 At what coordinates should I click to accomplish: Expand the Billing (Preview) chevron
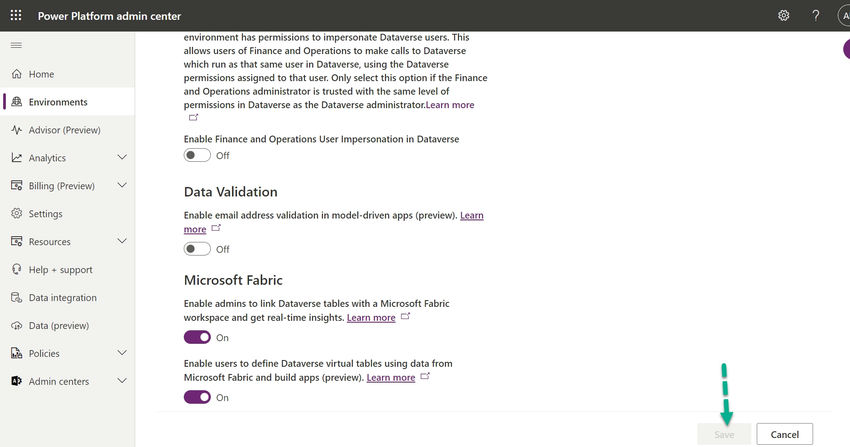coord(122,186)
